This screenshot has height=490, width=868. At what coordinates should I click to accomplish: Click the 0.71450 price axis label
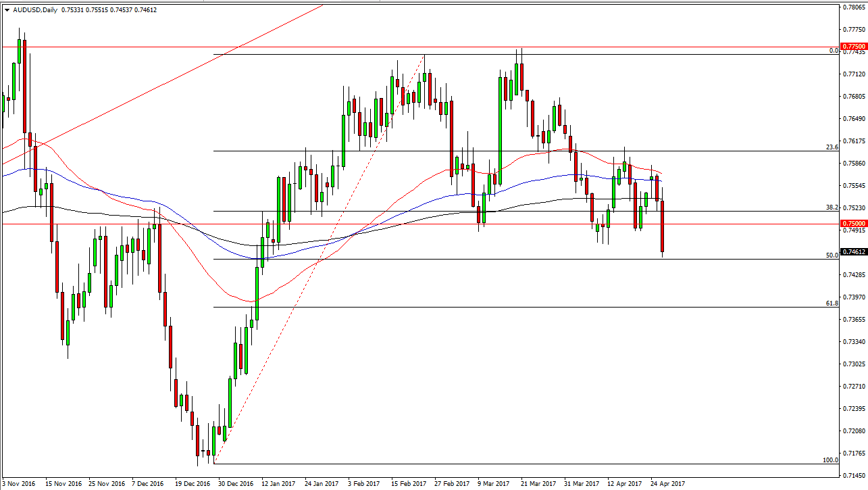point(854,475)
